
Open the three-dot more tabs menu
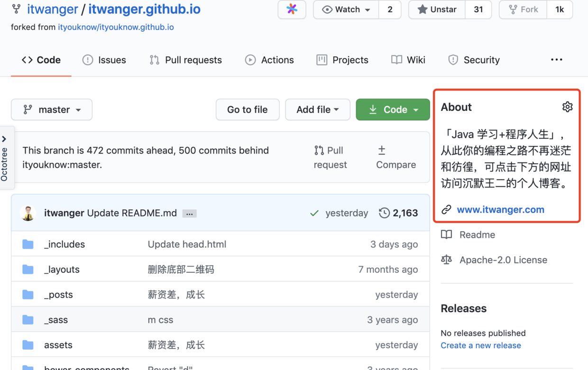click(x=557, y=60)
